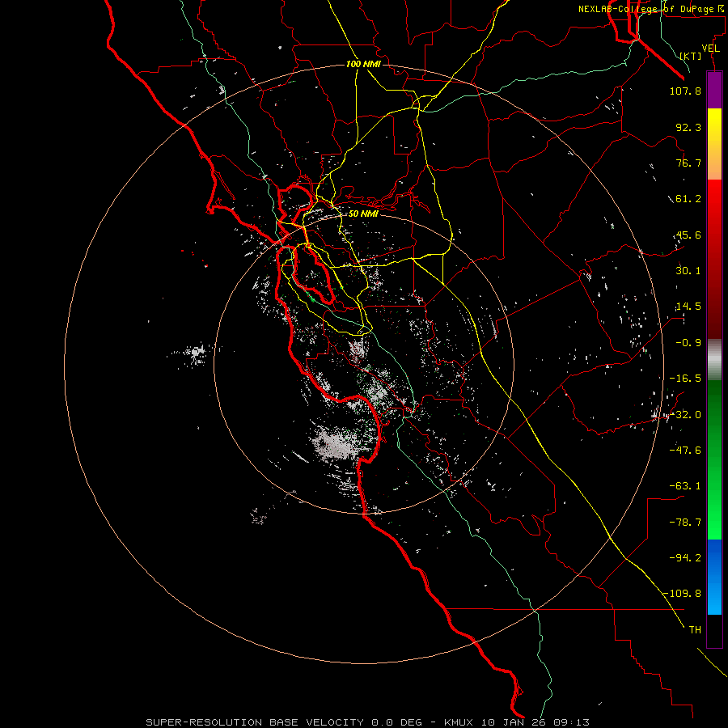Image resolution: width=728 pixels, height=728 pixels.
Task: Click the purple segment of the color bar
Action: (x=714, y=90)
